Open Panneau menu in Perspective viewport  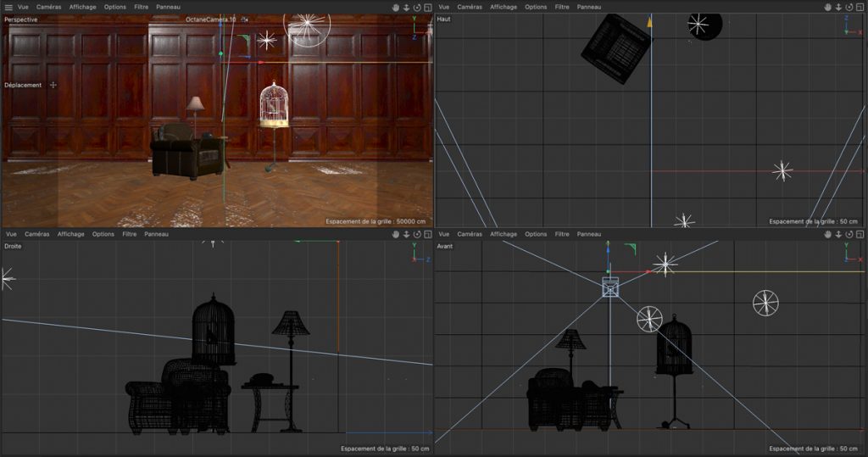[169, 7]
